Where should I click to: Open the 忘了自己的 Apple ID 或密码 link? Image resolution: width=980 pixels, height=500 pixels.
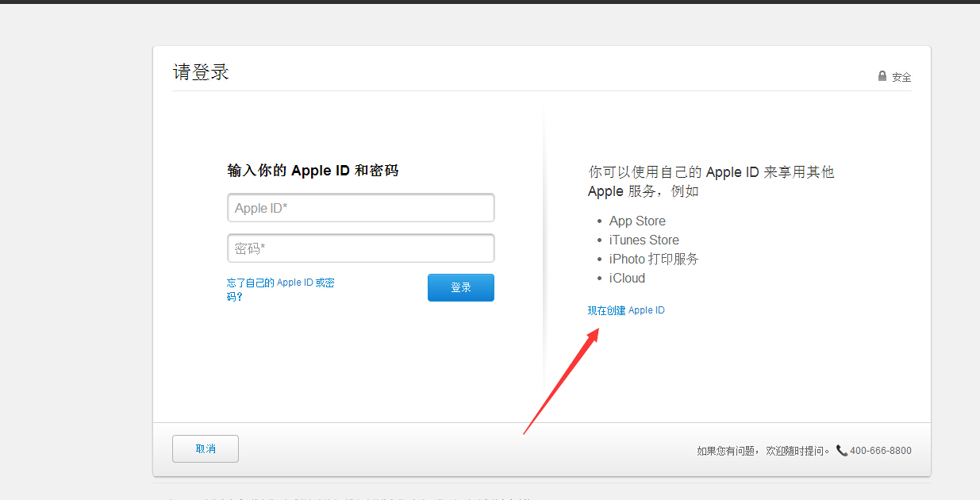coord(280,290)
